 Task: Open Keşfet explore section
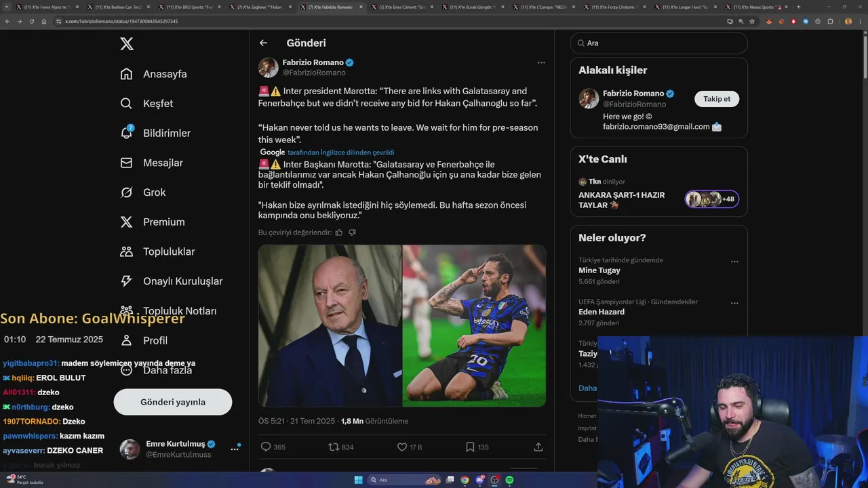(146, 104)
